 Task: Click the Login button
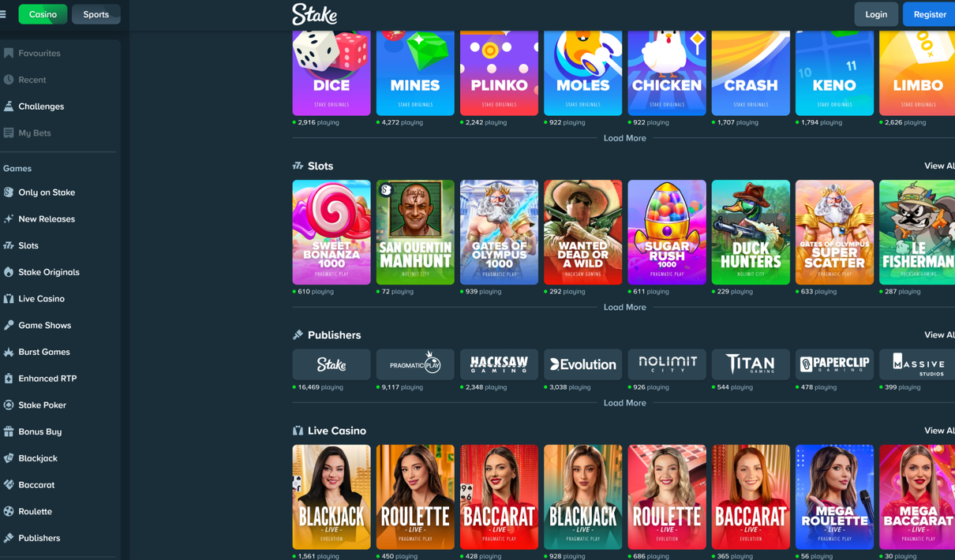coord(876,13)
